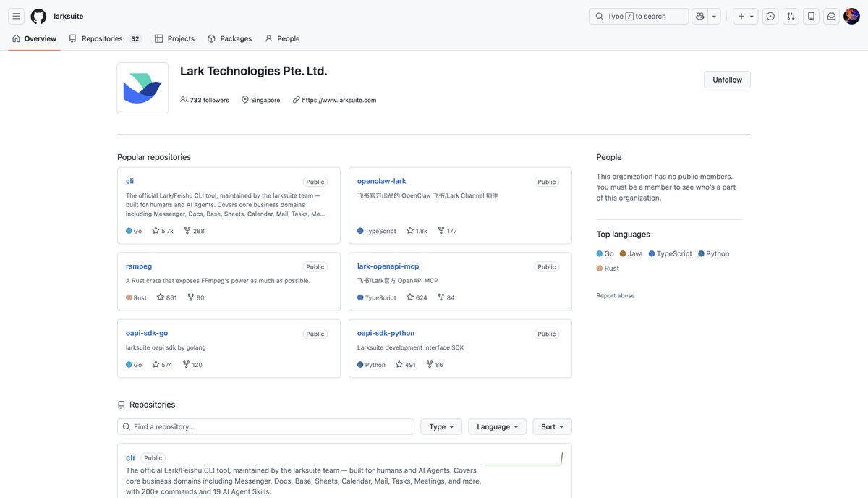The image size is (868, 498).
Task: Select the Overview tab
Action: [x=34, y=38]
